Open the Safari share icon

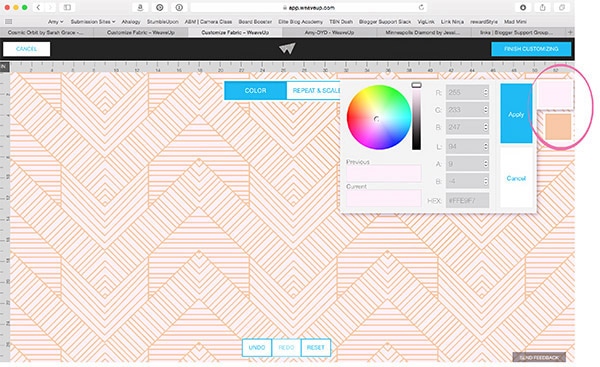[x=542, y=7]
